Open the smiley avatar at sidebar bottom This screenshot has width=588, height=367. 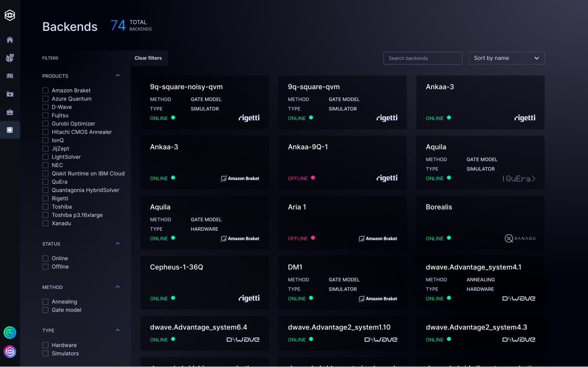point(9,333)
